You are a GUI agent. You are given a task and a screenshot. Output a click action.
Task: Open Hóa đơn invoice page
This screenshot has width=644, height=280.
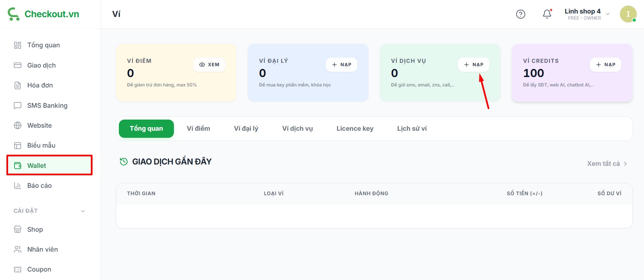[x=40, y=85]
